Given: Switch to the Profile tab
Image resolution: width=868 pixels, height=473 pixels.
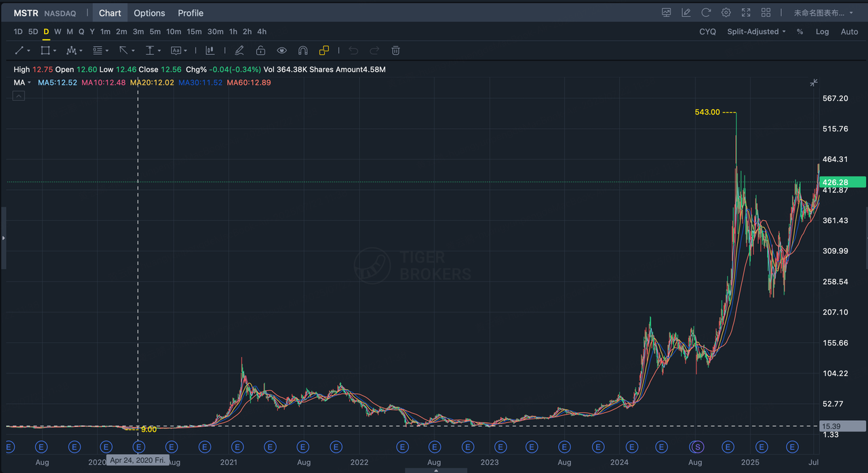Looking at the screenshot, I should 191,13.
